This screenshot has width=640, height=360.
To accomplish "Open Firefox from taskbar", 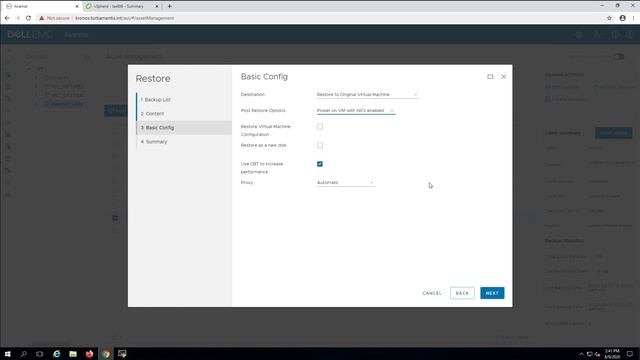I will click(x=89, y=354).
